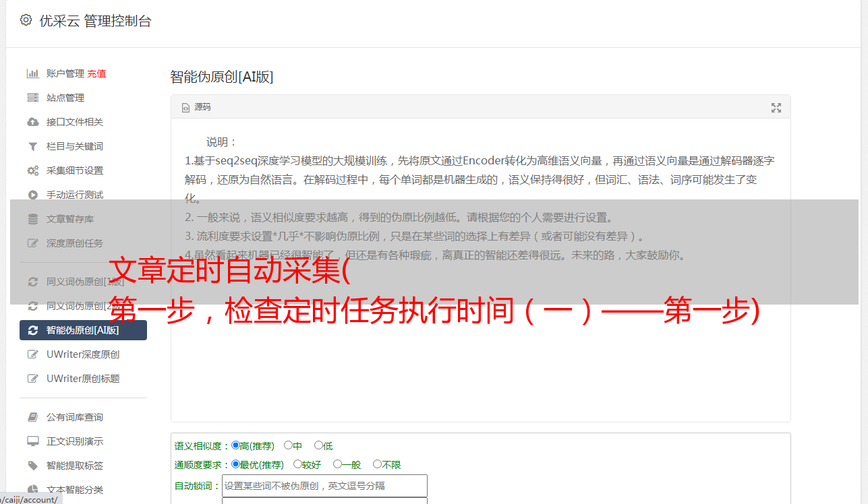Click the monitor icon for 正文识别演示
Viewport: 868px width, 504px height.
32,441
